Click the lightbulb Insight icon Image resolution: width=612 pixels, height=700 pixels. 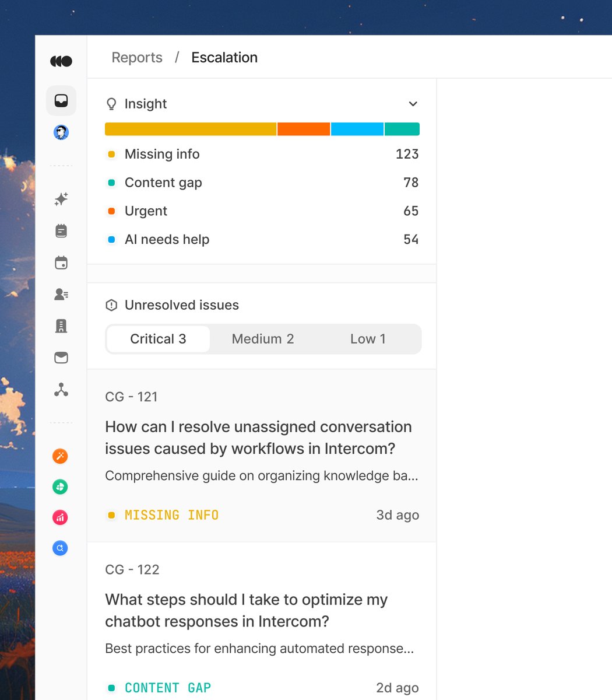point(111,104)
